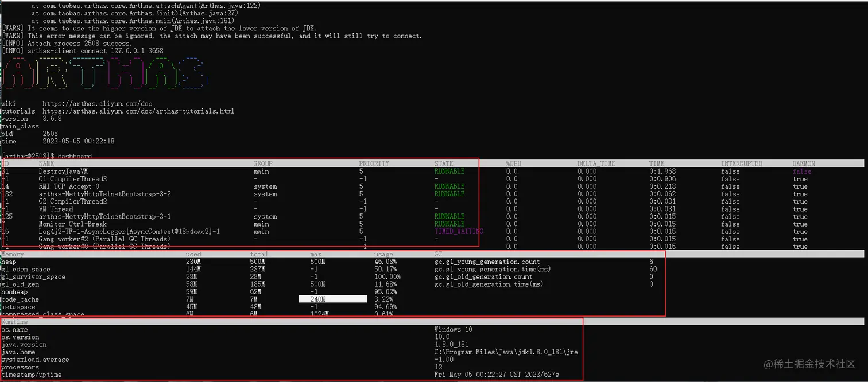Screen dimensions: 868x382
Task: Click the %CPU column header
Action: (514, 163)
